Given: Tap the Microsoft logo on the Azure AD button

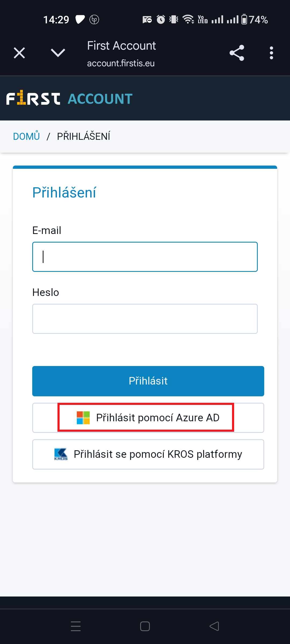Looking at the screenshot, I should tap(83, 418).
